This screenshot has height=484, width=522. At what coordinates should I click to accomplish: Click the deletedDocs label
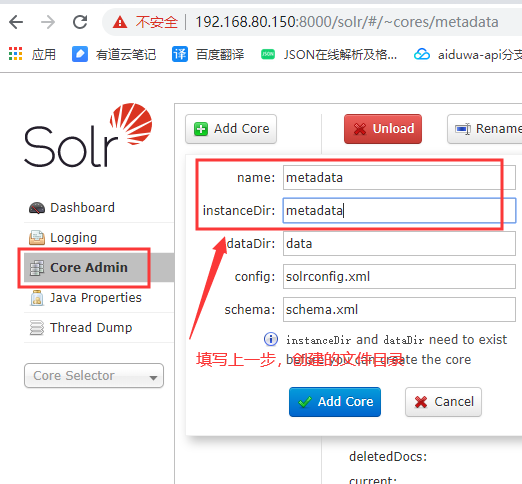388,457
